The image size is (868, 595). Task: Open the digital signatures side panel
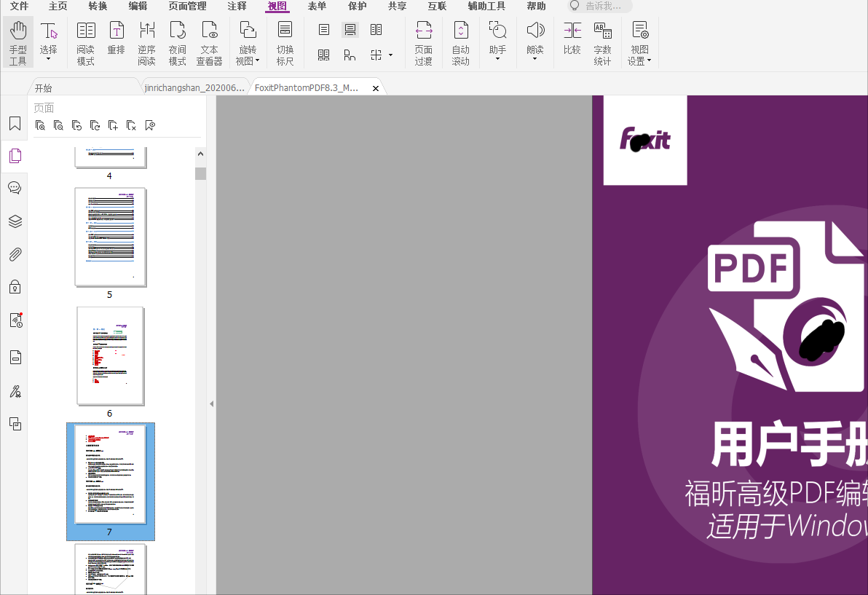(x=15, y=392)
